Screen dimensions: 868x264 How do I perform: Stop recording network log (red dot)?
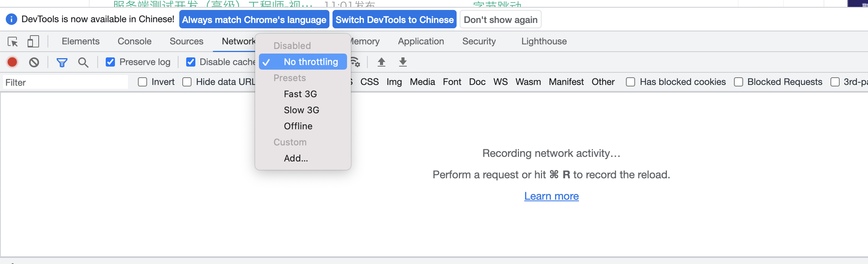point(12,62)
